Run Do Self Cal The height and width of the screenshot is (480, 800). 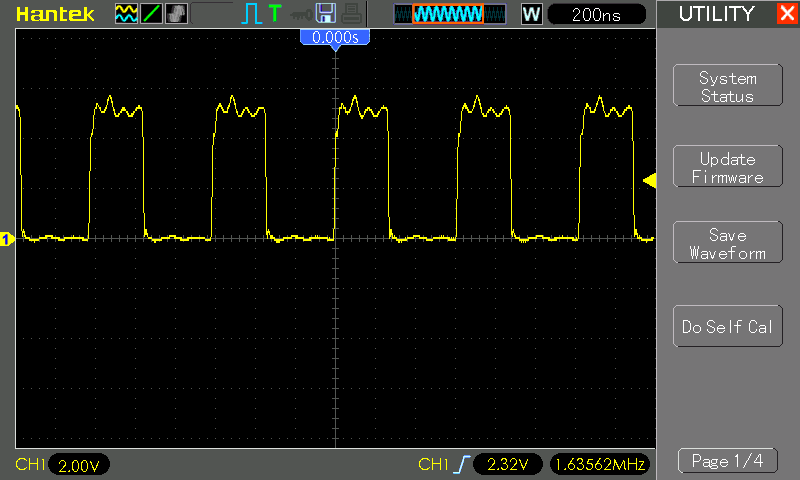click(727, 327)
